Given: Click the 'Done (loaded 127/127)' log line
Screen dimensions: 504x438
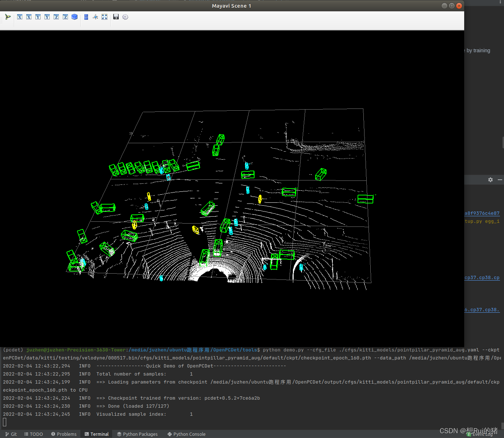Looking at the screenshot, I should coord(86,406).
